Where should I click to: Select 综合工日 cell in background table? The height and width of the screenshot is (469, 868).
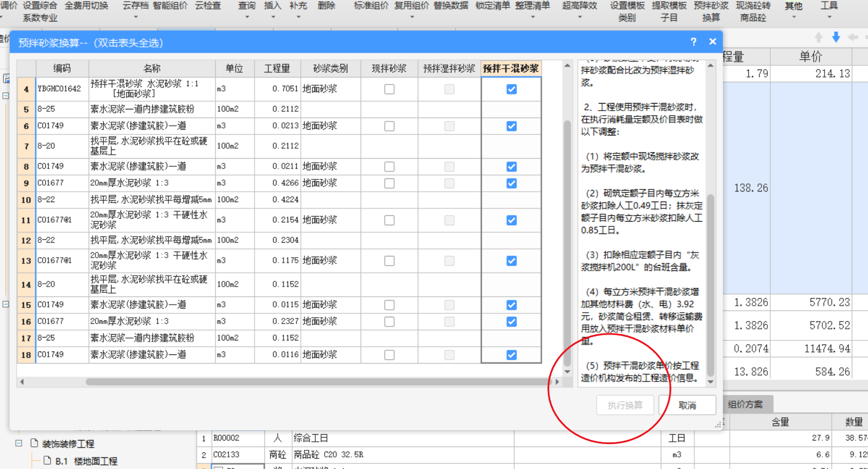coord(403,438)
